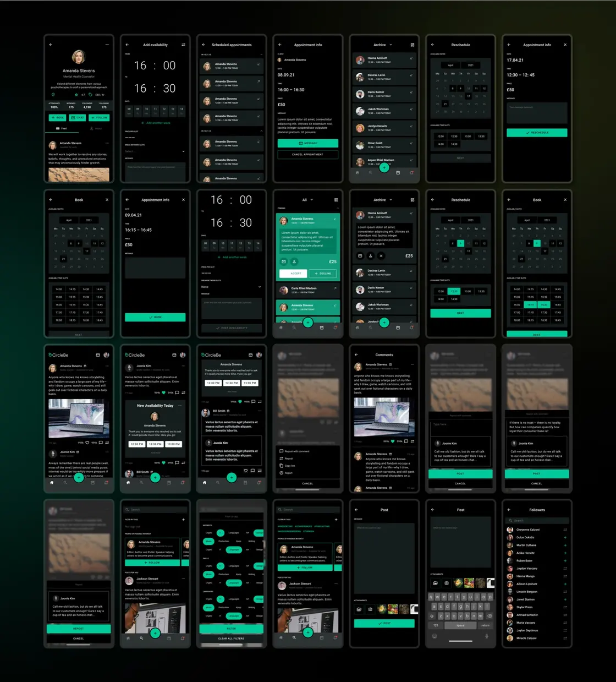
Task: Toggle follow for Cheyenne Calzoni in Followers
Action: pos(565,530)
